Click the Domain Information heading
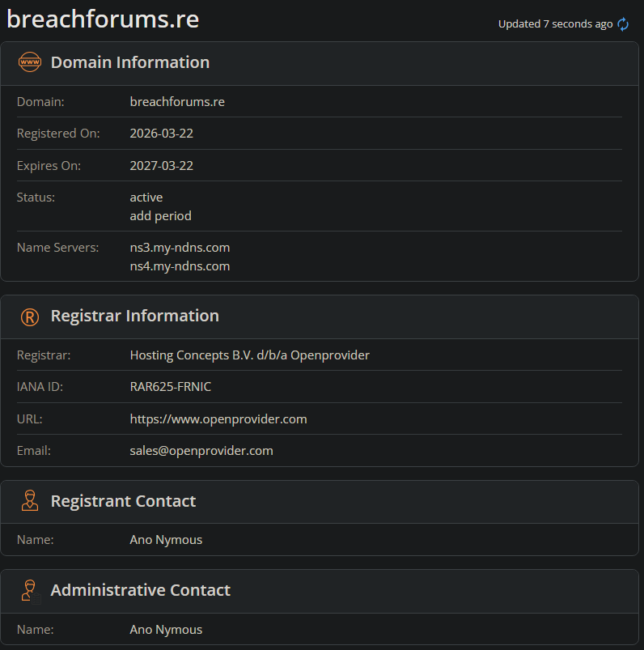The image size is (644, 650). coord(130,62)
